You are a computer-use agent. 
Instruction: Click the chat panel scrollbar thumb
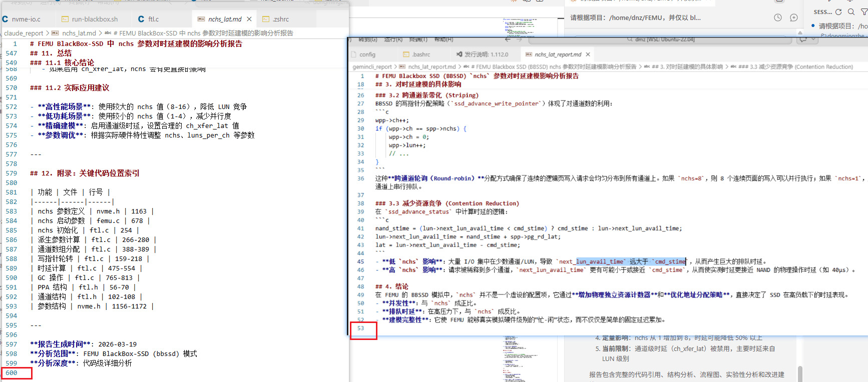click(800, 374)
